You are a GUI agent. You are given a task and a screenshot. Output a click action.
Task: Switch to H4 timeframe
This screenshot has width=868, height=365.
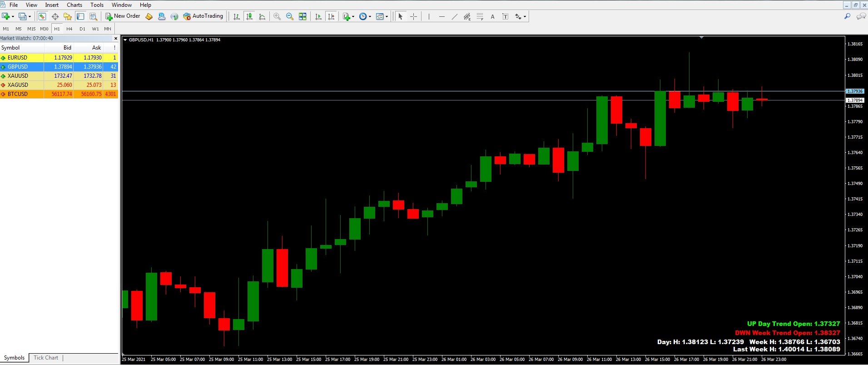69,29
